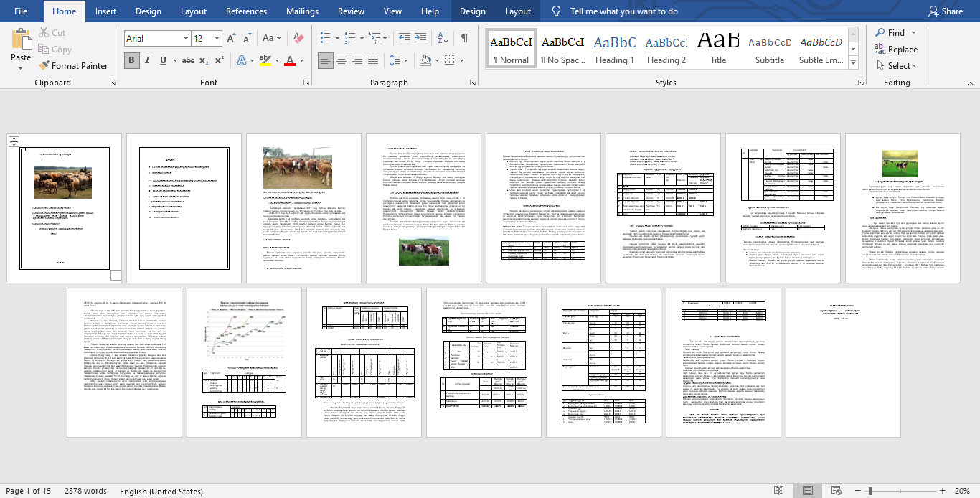980x498 pixels.
Task: Click the Superscript icon
Action: [x=220, y=61]
